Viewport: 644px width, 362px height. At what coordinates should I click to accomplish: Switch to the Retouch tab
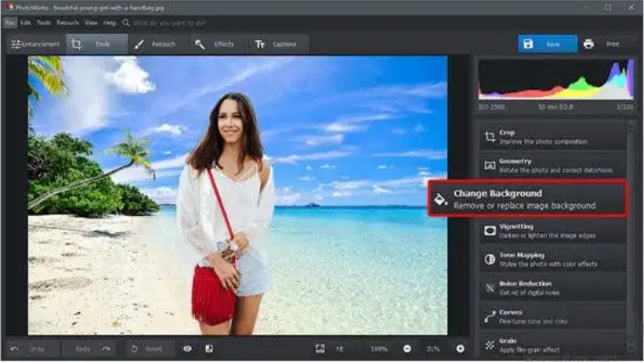click(156, 45)
